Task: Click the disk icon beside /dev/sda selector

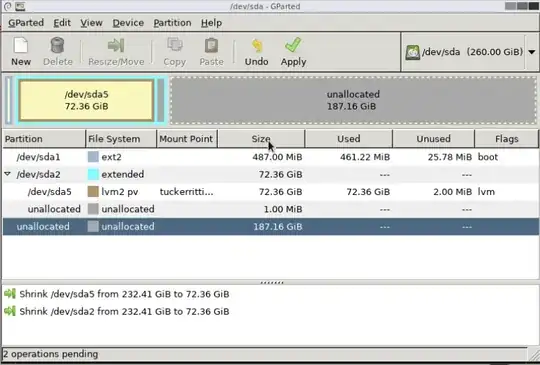Action: 412,52
